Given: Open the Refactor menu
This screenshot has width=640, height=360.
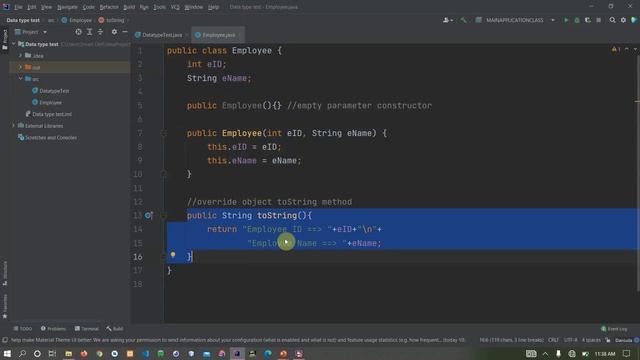Looking at the screenshot, I should pos(109,7).
